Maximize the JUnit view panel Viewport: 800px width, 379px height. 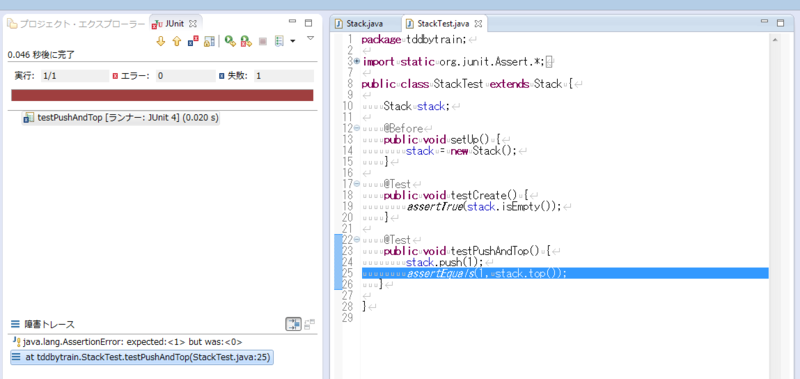tap(308, 23)
